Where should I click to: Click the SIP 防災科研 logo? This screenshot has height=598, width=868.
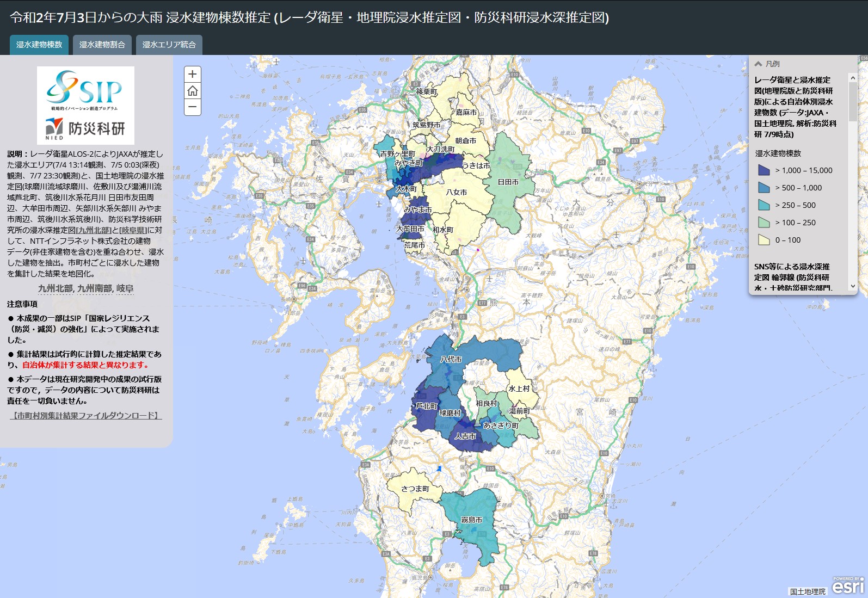tap(85, 105)
